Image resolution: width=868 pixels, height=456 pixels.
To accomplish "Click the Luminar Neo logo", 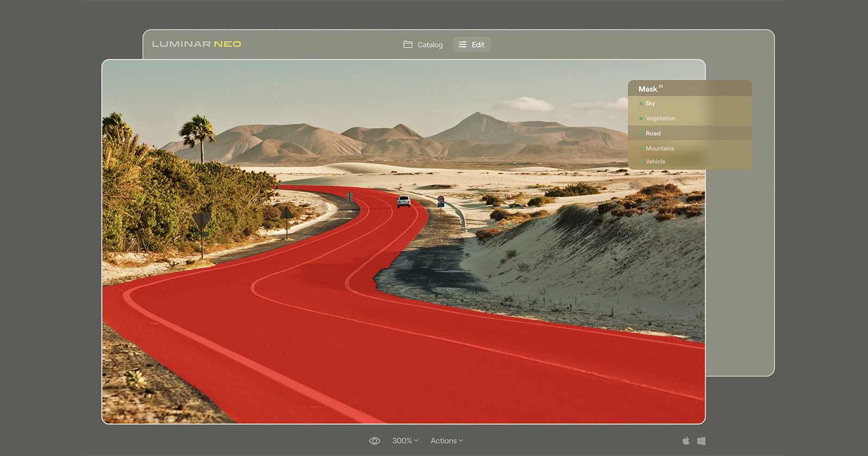I will point(196,44).
